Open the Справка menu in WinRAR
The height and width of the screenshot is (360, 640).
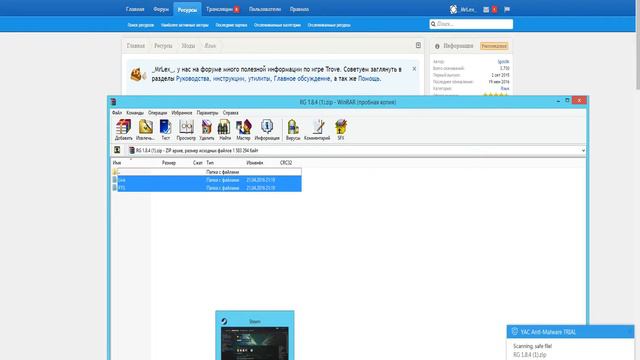pyautogui.click(x=231, y=113)
